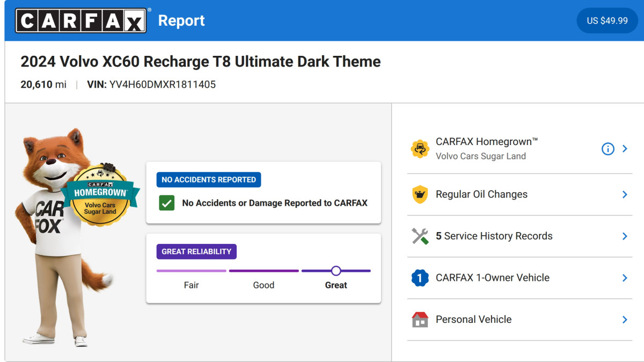Click the wrench Service History icon
Screen dimensions: 644x362
click(x=420, y=236)
